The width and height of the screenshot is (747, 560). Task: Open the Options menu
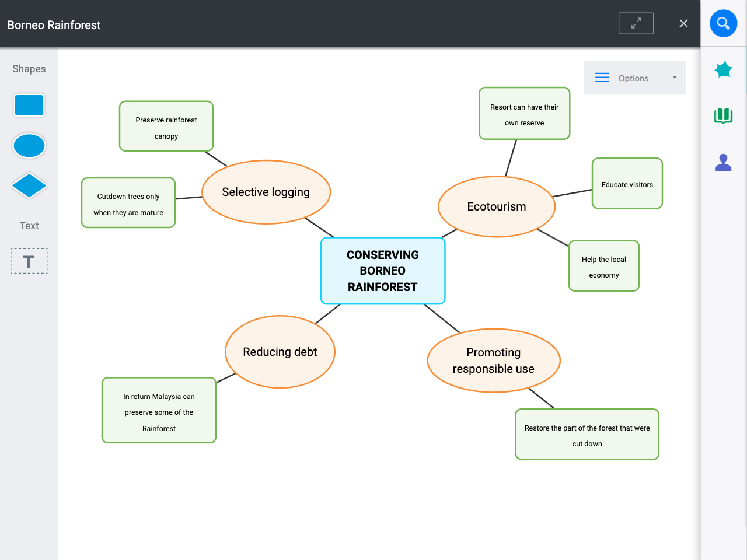click(x=633, y=78)
